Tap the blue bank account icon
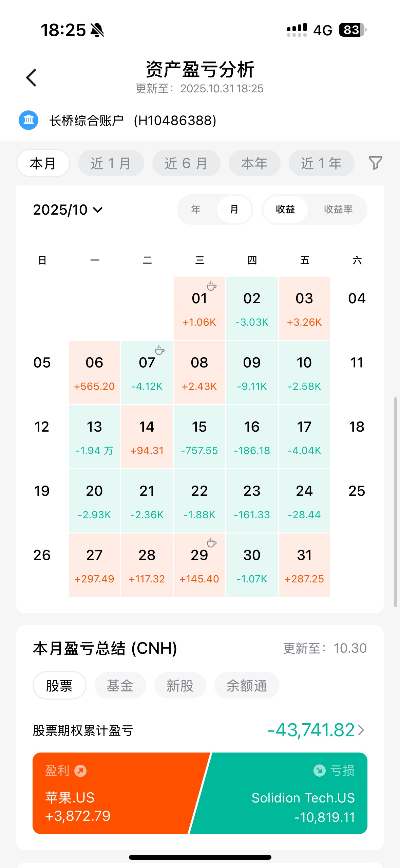Viewport: 400px width, 868px height. pos(28,120)
